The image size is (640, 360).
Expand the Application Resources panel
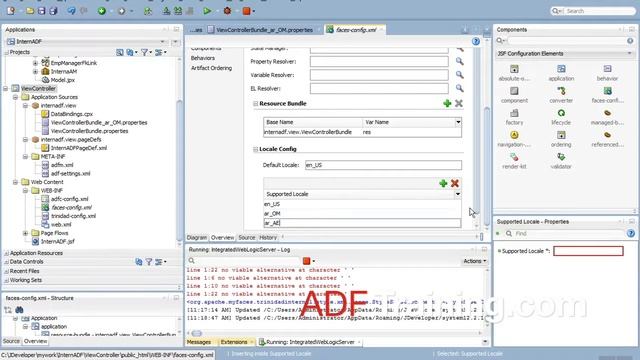coord(6,253)
